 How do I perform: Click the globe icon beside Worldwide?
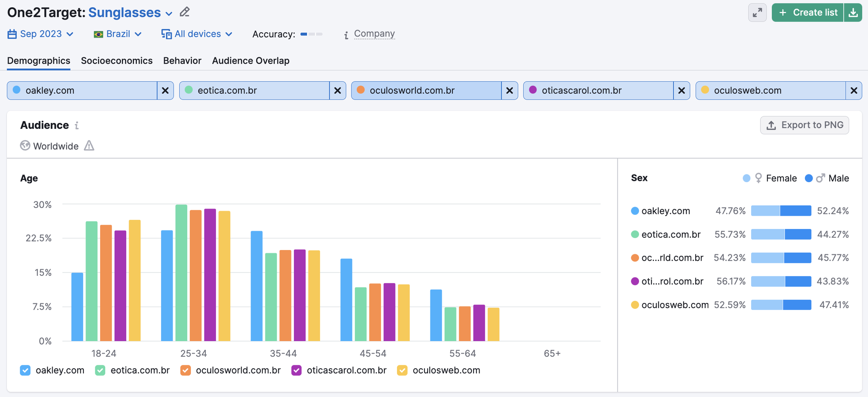pos(25,146)
